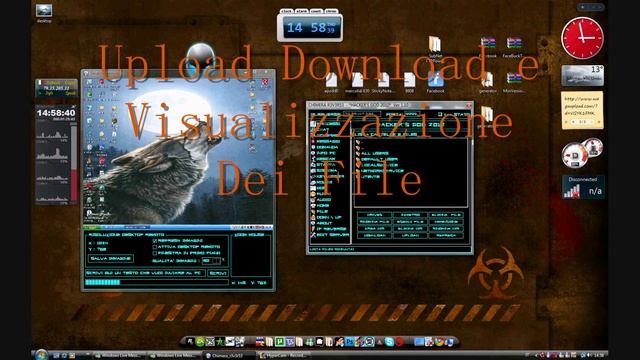Open Photoshop from the dock
The height and width of the screenshot is (360, 640).
click(x=349, y=342)
